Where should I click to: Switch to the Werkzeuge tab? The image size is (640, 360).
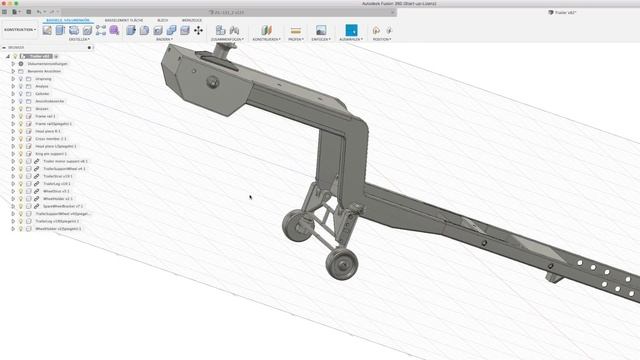click(x=192, y=20)
